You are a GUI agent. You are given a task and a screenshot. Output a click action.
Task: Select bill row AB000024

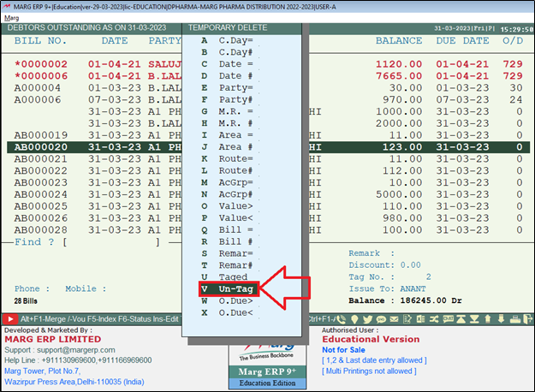(268, 194)
